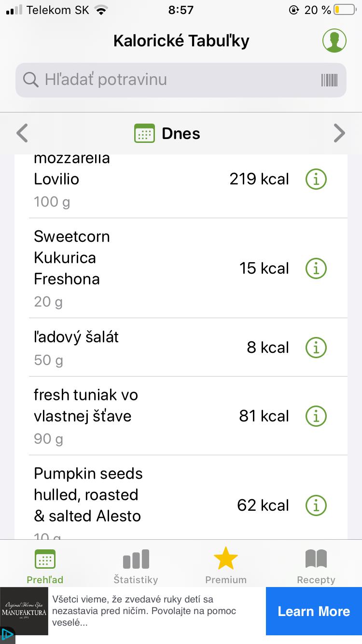Open the user profile icon
This screenshot has height=644, width=362.
tap(334, 41)
